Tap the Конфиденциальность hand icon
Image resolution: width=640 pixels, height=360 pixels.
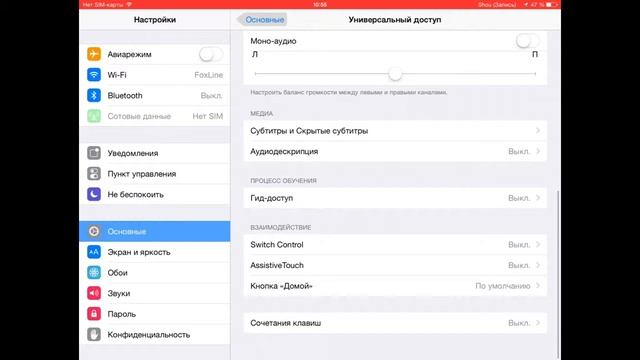(x=94, y=334)
